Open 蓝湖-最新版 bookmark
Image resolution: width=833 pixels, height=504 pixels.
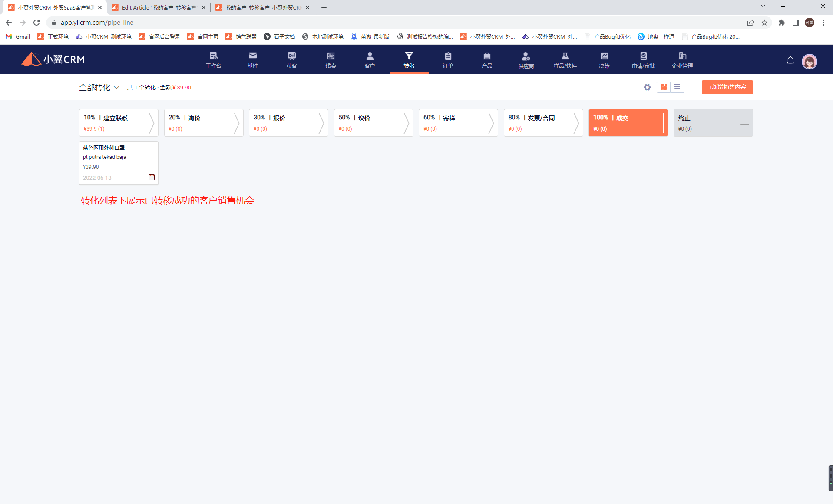[370, 36]
